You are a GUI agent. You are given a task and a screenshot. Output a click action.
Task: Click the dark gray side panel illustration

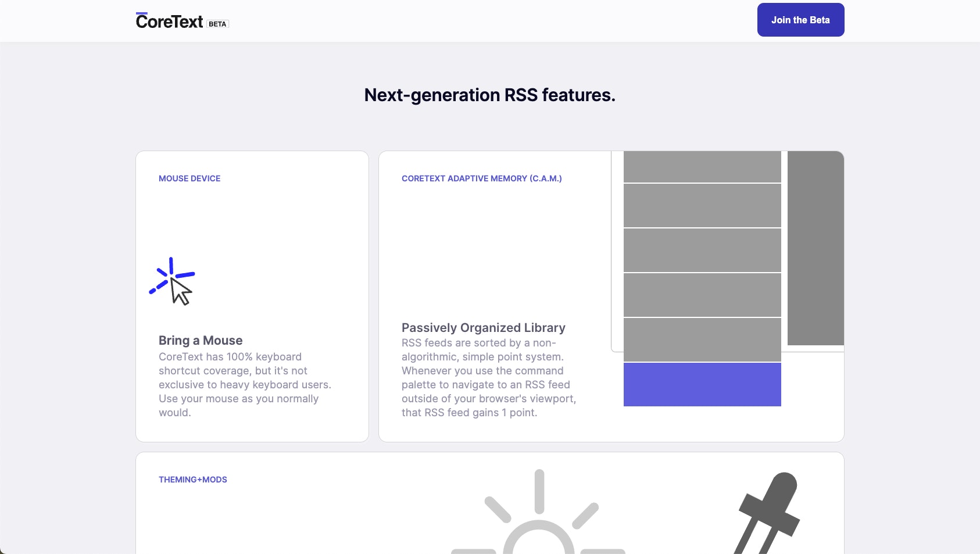(816, 248)
